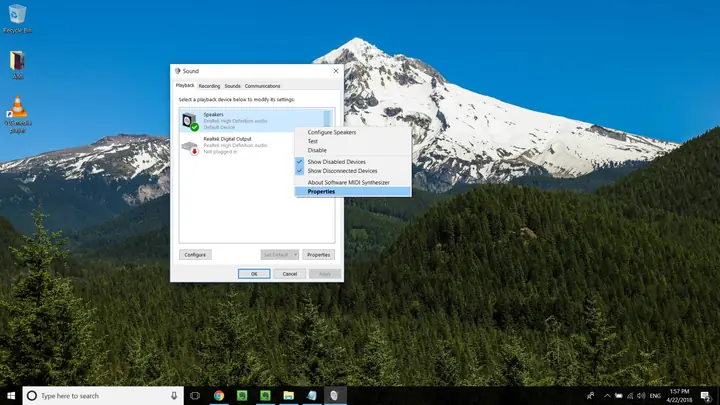Open the Communications tab
Image resolution: width=720 pixels, height=405 pixels.
[x=262, y=86]
